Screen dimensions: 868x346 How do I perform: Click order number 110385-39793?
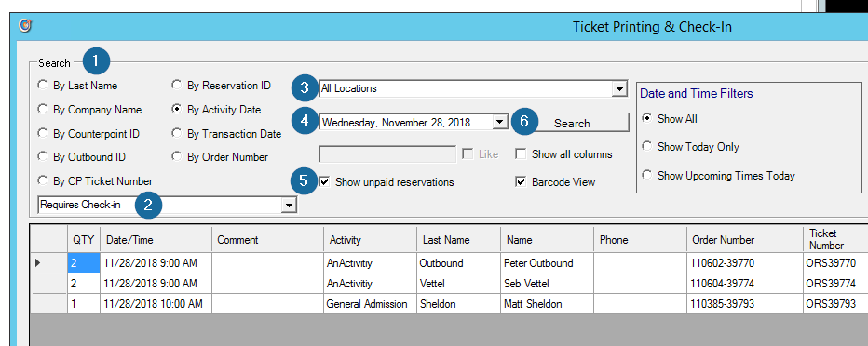coord(745,304)
